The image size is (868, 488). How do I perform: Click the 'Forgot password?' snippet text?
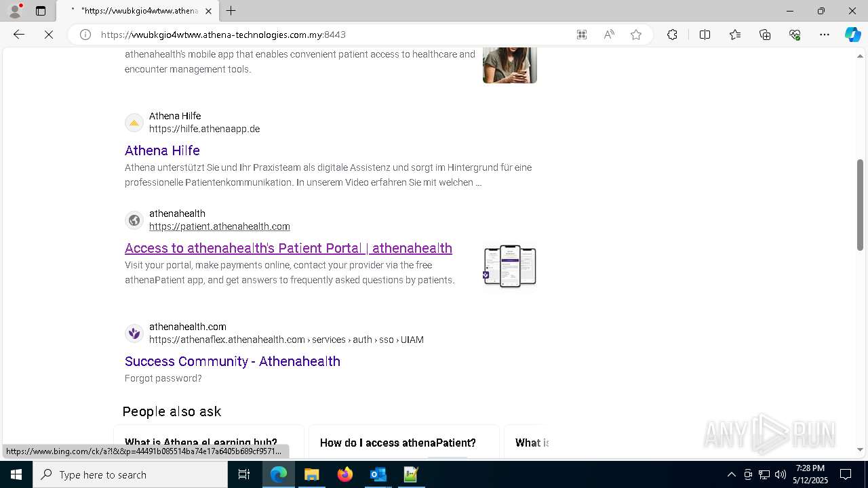tap(163, 378)
